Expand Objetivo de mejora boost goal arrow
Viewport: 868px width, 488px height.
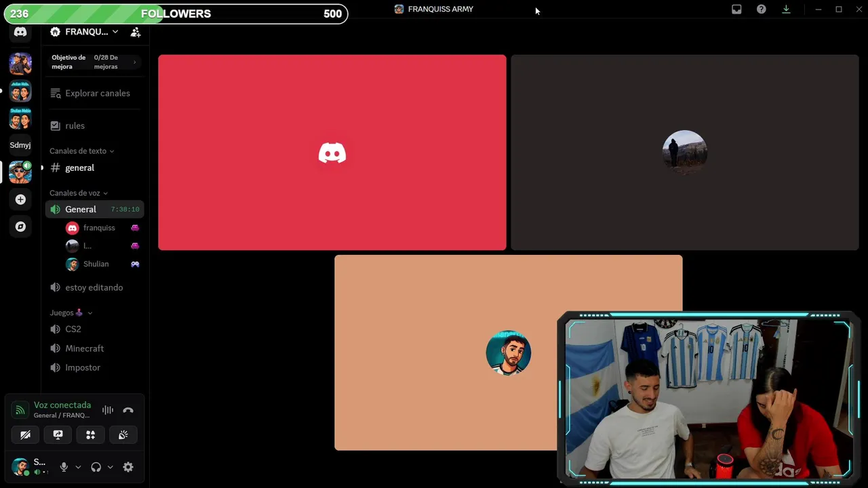[x=134, y=62]
